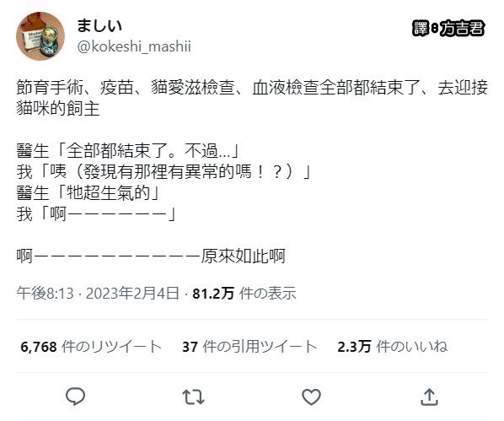View the 6,768 retweets list

tap(91, 347)
